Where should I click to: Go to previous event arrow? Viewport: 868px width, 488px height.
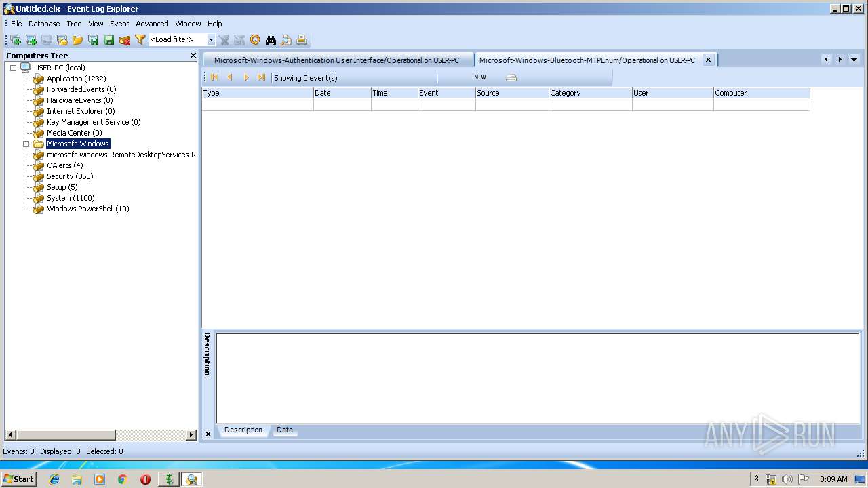231,77
